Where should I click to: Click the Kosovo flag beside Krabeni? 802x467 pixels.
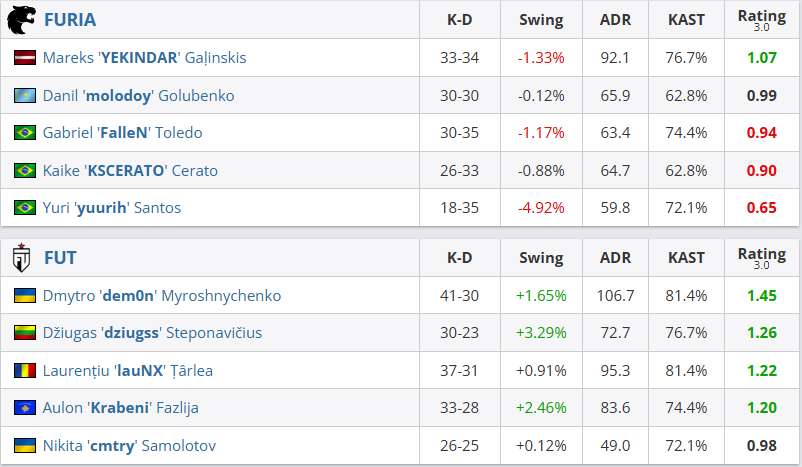pyautogui.click(x=25, y=408)
